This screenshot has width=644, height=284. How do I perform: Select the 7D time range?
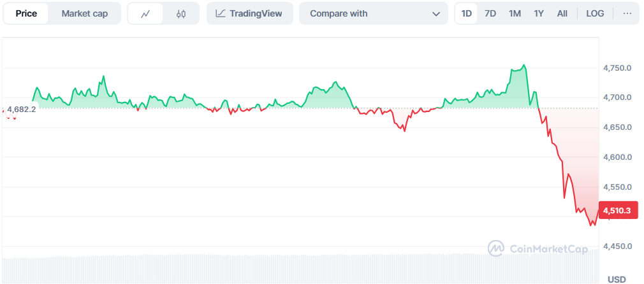(490, 13)
